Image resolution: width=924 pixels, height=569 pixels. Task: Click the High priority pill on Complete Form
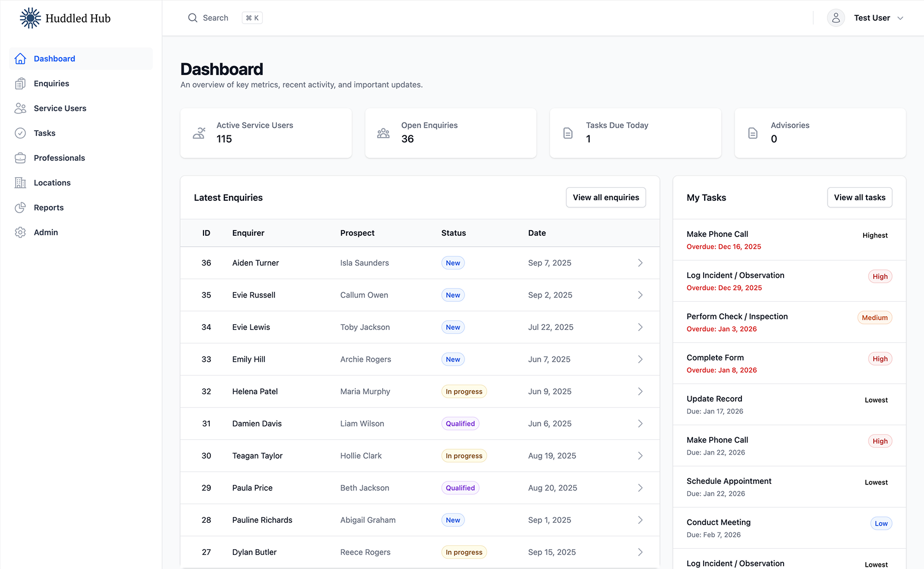coord(879,359)
